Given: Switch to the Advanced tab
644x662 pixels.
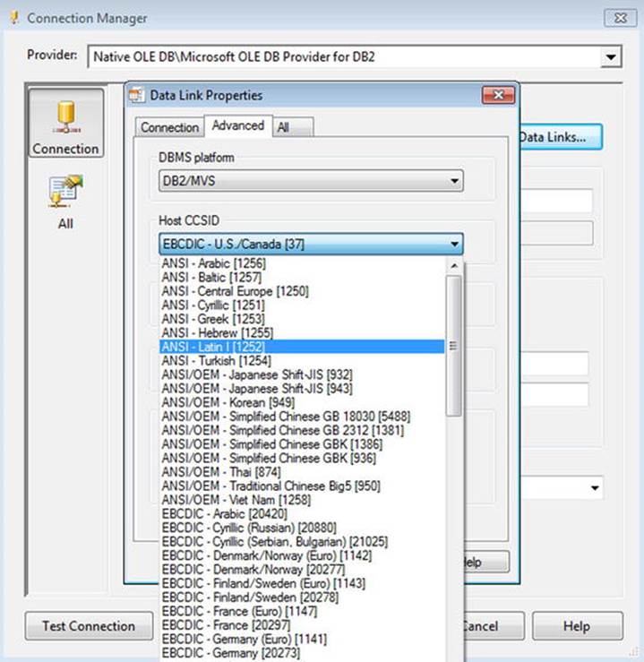Looking at the screenshot, I should (x=238, y=125).
